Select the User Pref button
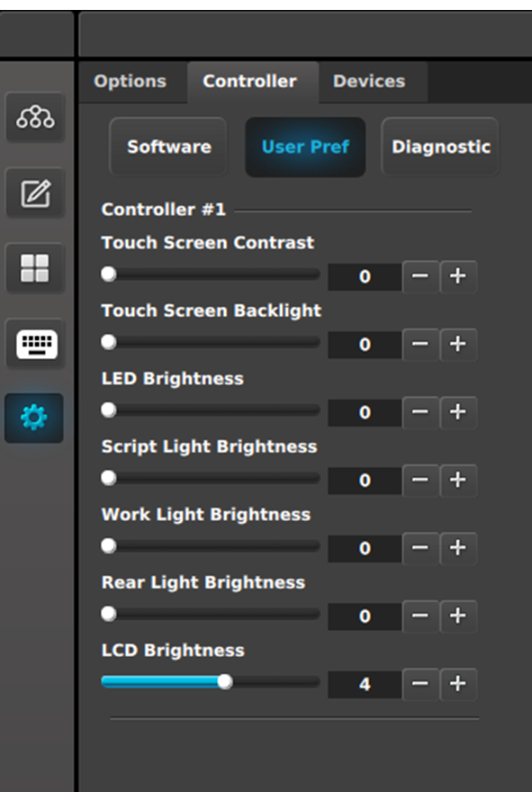The image size is (532, 792). 305,147
